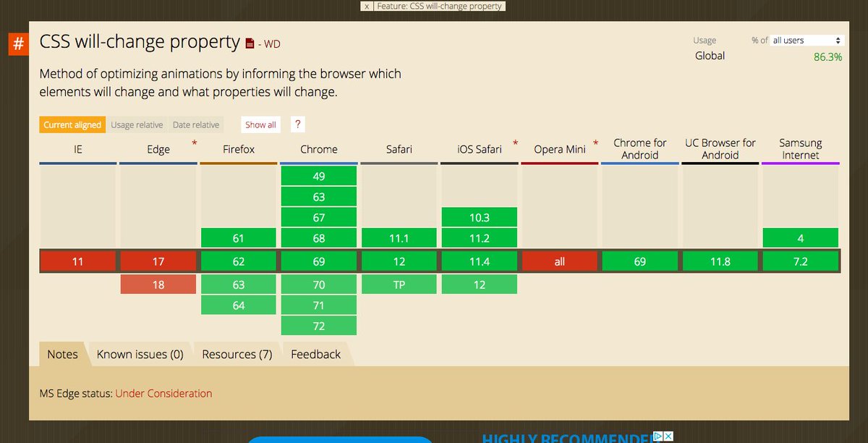Image resolution: width=868 pixels, height=443 pixels.
Task: Select the UC Browser 11.8 cell
Action: coord(720,261)
